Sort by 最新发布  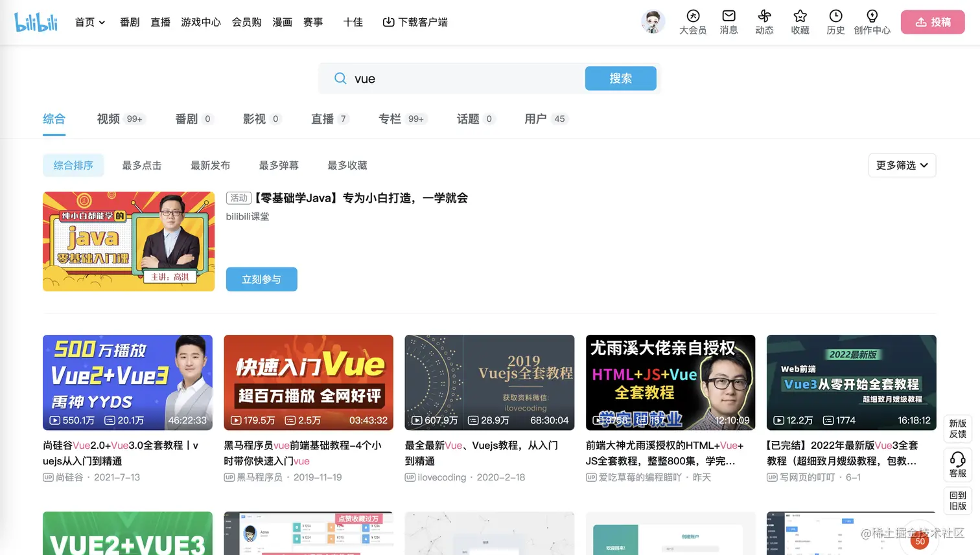pyautogui.click(x=210, y=165)
